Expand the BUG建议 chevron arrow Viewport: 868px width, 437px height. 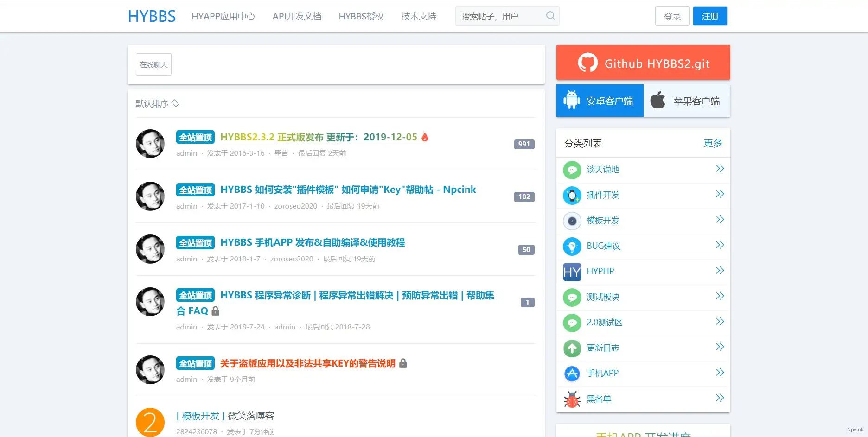[720, 245]
